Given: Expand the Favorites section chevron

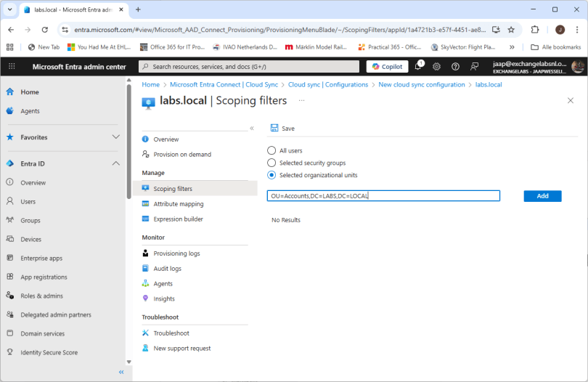Looking at the screenshot, I should [115, 137].
